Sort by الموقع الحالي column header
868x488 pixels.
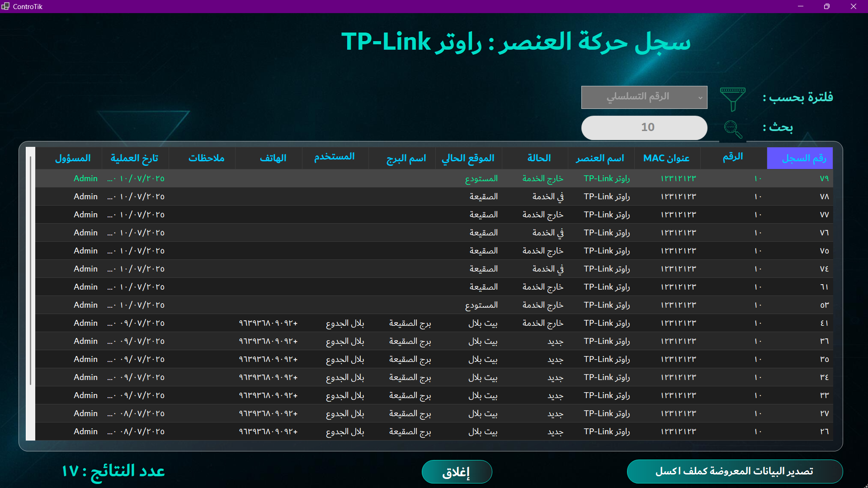[468, 158]
